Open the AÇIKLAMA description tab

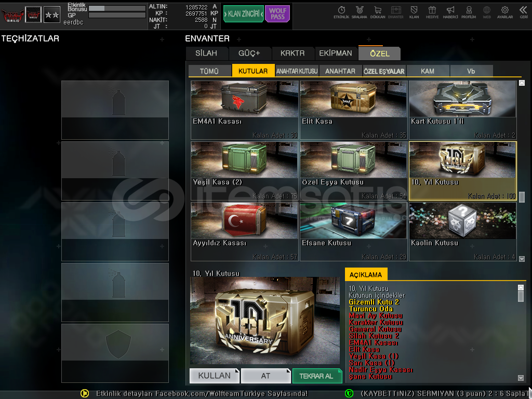[x=366, y=274]
